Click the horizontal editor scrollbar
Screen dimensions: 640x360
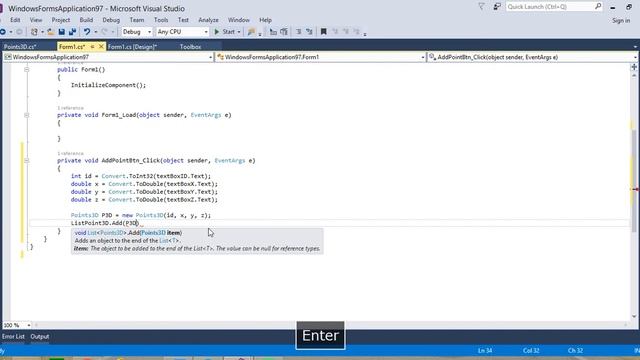pos(331,325)
